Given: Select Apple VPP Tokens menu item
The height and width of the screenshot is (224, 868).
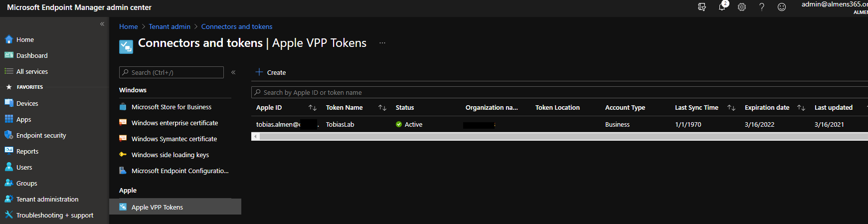Looking at the screenshot, I should coord(157,207).
